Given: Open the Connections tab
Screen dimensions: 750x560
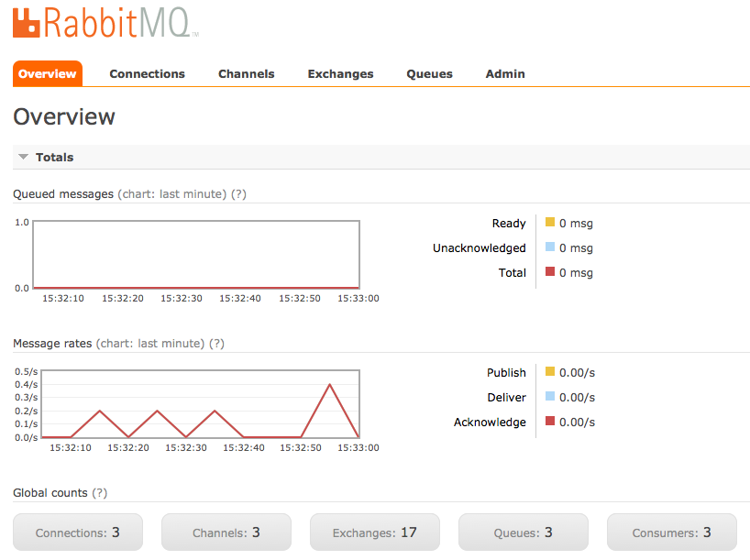Looking at the screenshot, I should [147, 74].
